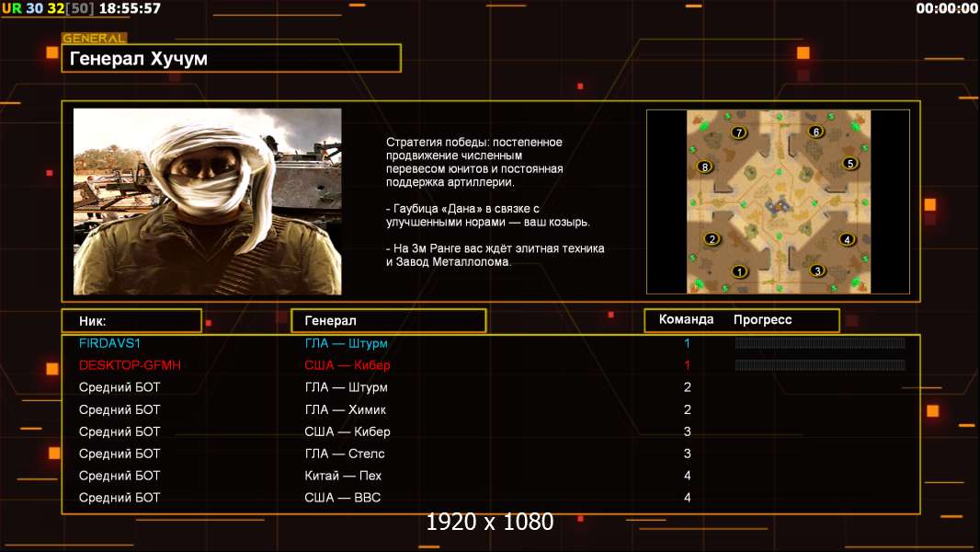Image resolution: width=980 pixels, height=552 pixels.
Task: Select start position 7 on the minimap
Action: pyautogui.click(x=739, y=132)
